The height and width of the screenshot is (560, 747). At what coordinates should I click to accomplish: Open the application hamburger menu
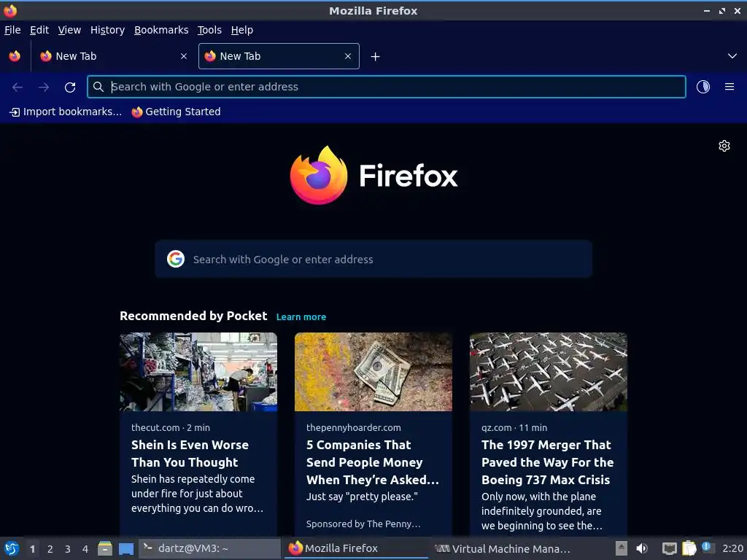pos(729,87)
